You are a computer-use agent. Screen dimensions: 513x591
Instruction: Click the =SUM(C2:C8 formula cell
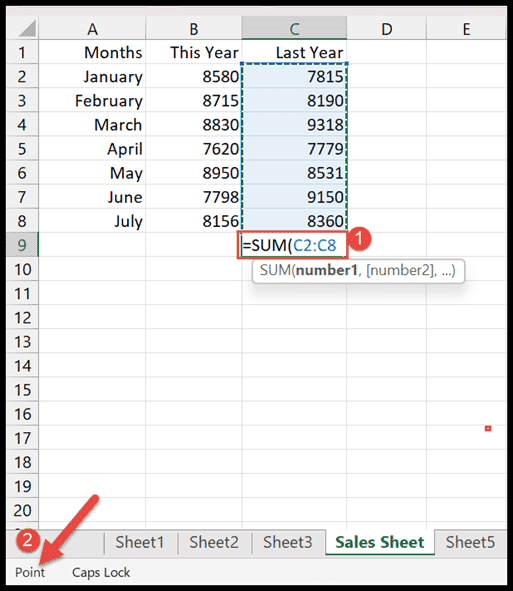294,245
